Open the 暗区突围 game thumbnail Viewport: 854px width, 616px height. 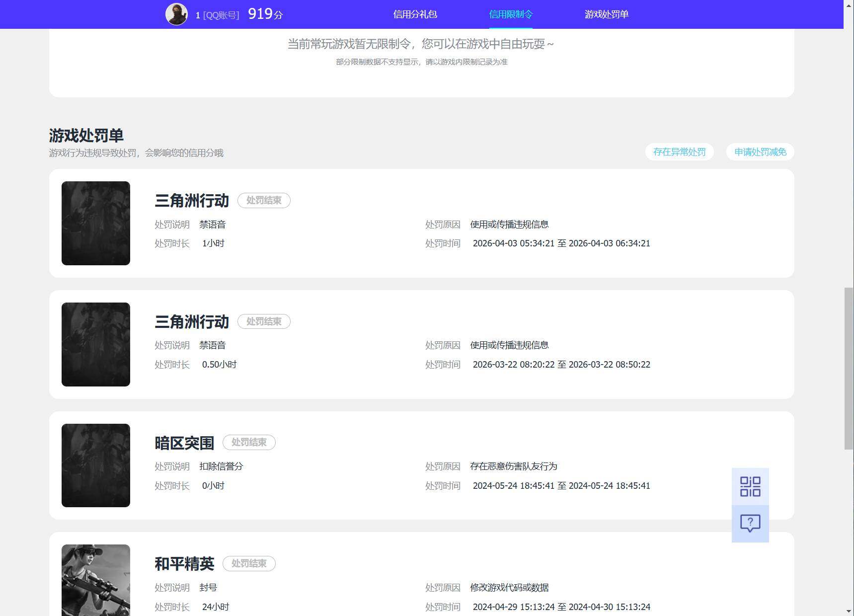(x=96, y=465)
